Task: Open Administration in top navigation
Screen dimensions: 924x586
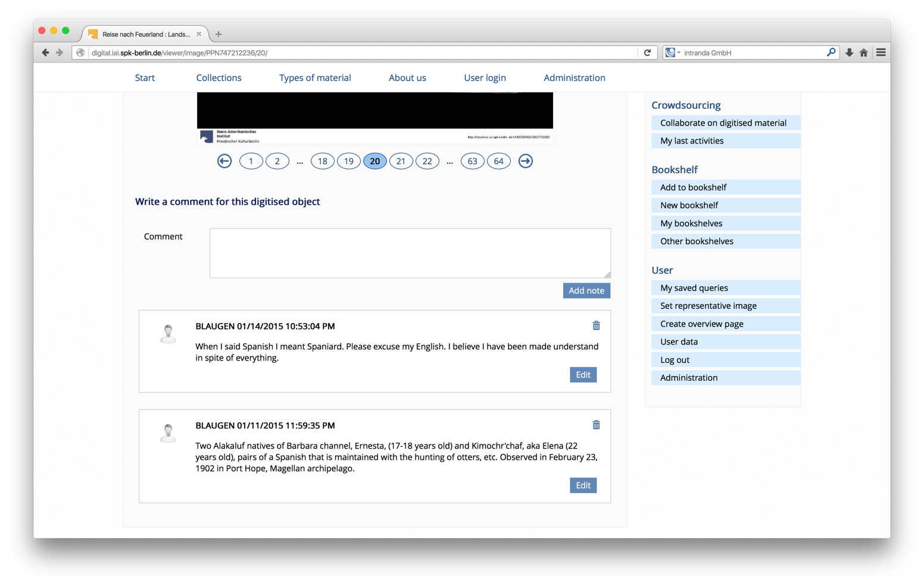Action: 574,78
